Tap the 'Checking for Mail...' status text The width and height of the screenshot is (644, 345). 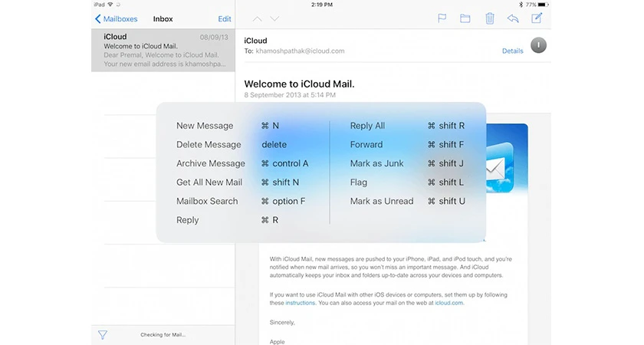pyautogui.click(x=163, y=335)
